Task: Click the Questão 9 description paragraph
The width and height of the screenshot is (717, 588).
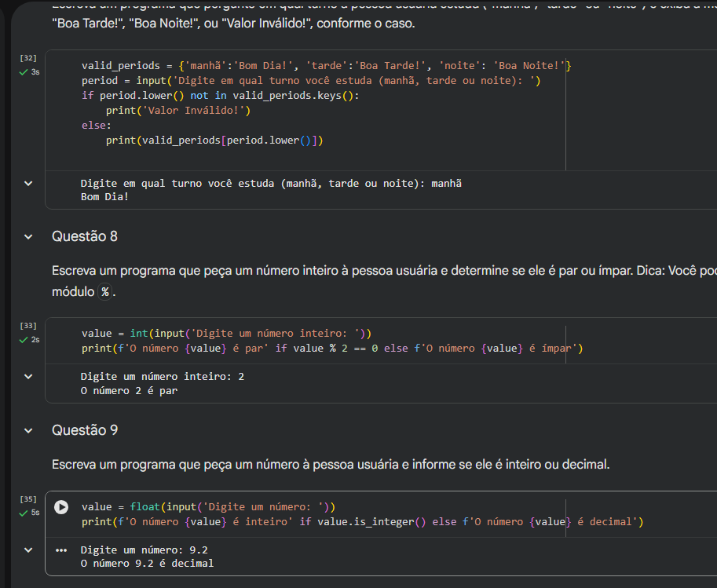Action: coord(331,465)
